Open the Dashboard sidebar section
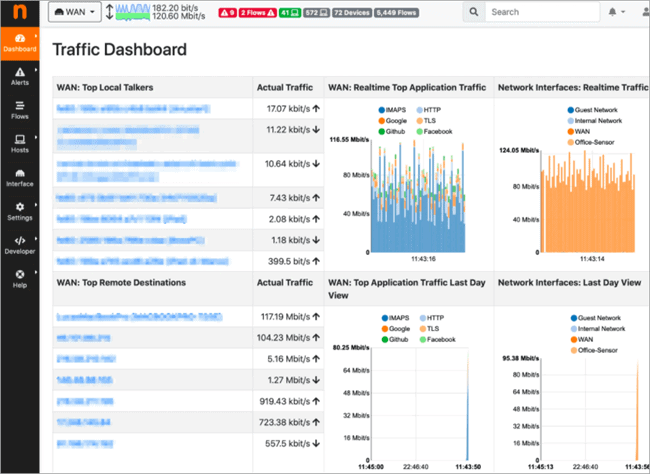 19,43
